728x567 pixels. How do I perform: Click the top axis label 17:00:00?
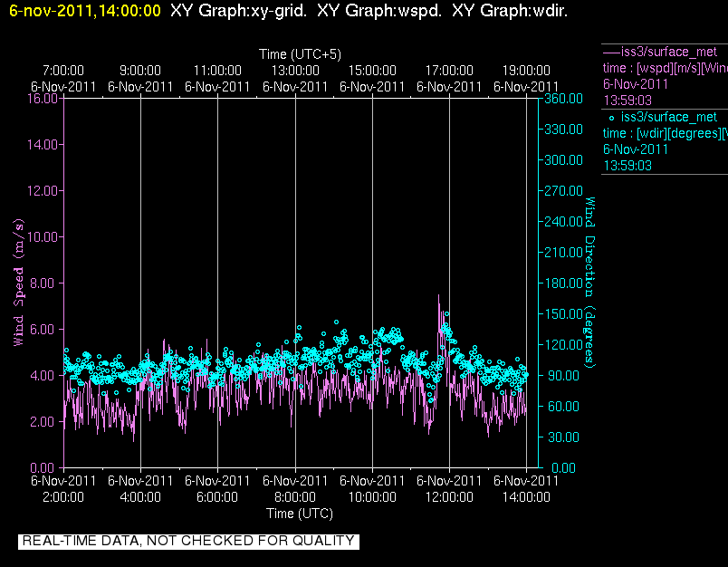(449, 71)
